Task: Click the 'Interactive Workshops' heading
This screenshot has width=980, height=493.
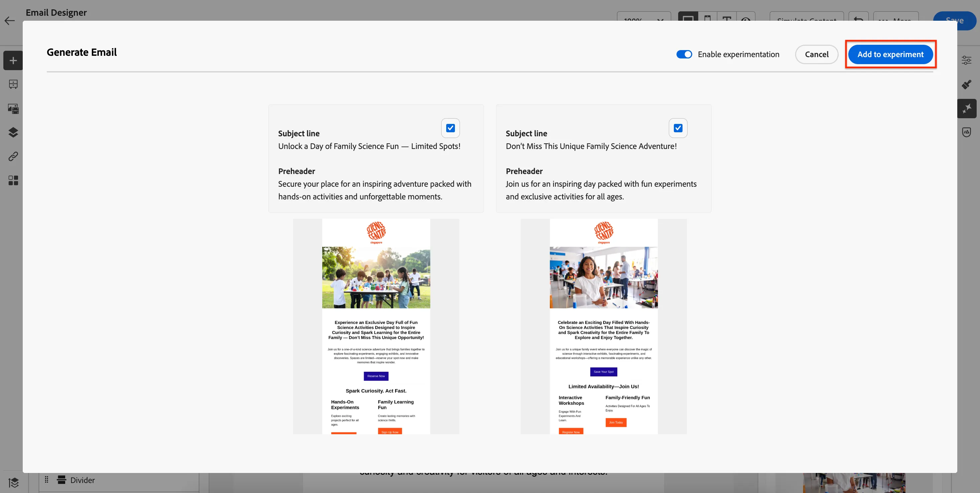Action: [x=572, y=400]
